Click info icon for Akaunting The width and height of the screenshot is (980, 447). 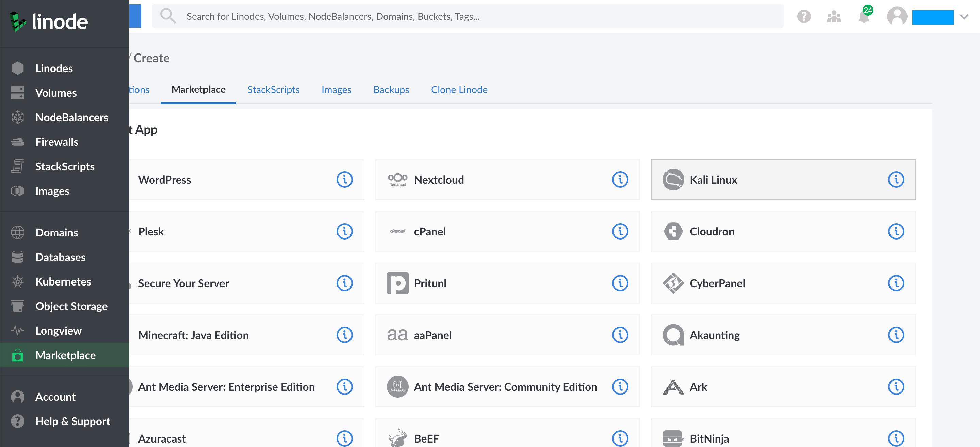[x=896, y=335]
